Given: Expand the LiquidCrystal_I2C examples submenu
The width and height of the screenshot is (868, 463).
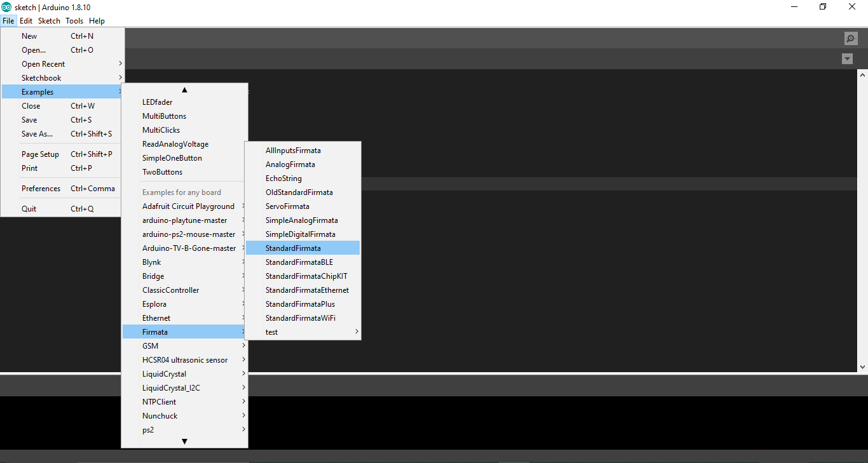Looking at the screenshot, I should (184, 388).
